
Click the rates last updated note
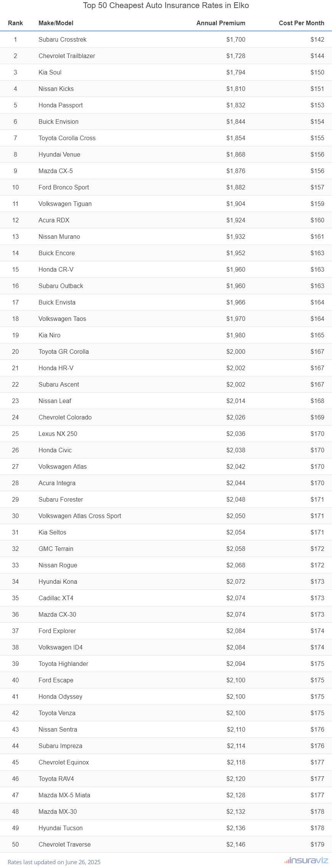pyautogui.click(x=54, y=862)
